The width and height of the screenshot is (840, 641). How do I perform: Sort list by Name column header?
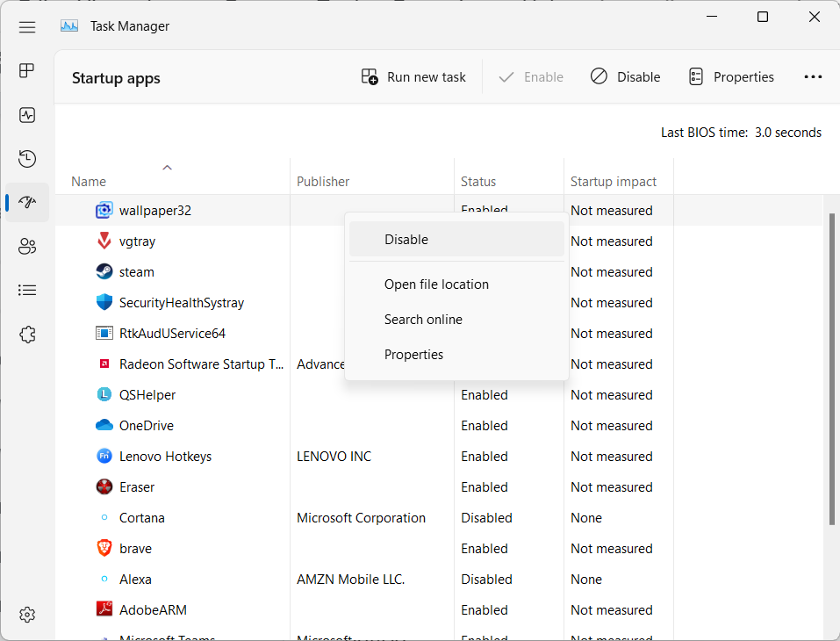pos(89,182)
